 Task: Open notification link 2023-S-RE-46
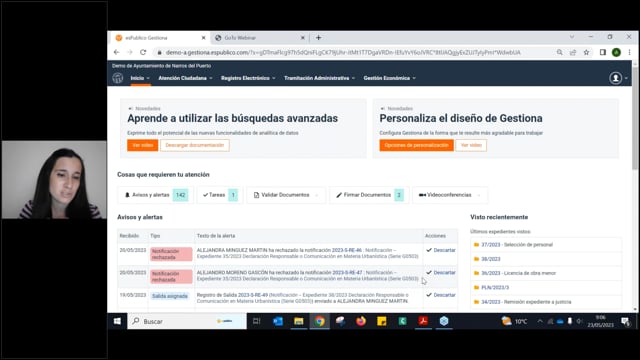[347, 250]
